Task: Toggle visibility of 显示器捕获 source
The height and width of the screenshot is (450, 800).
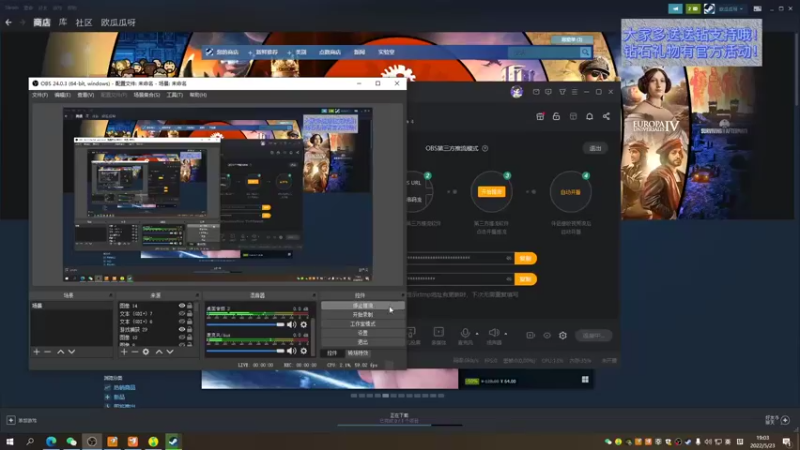Action: tap(182, 329)
